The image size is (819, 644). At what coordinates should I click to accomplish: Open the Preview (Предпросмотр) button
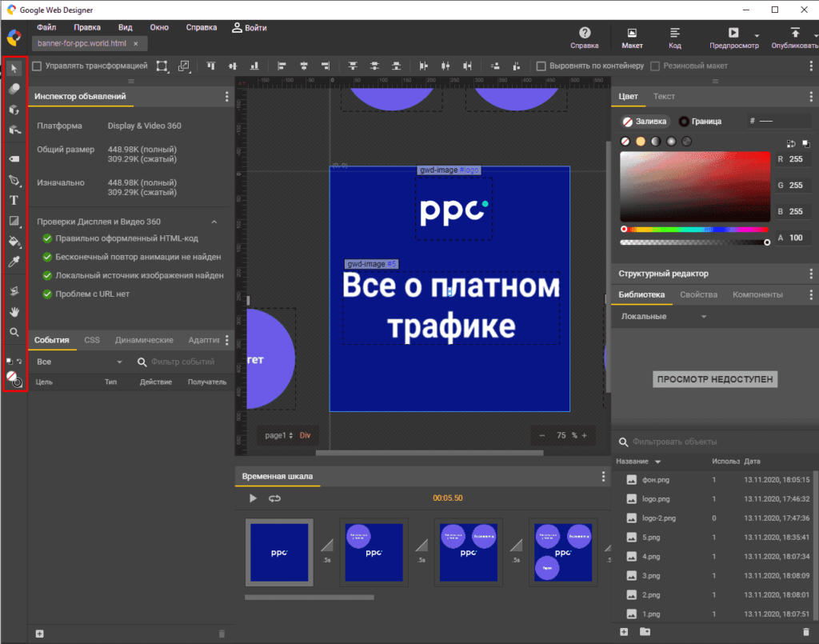tap(733, 38)
